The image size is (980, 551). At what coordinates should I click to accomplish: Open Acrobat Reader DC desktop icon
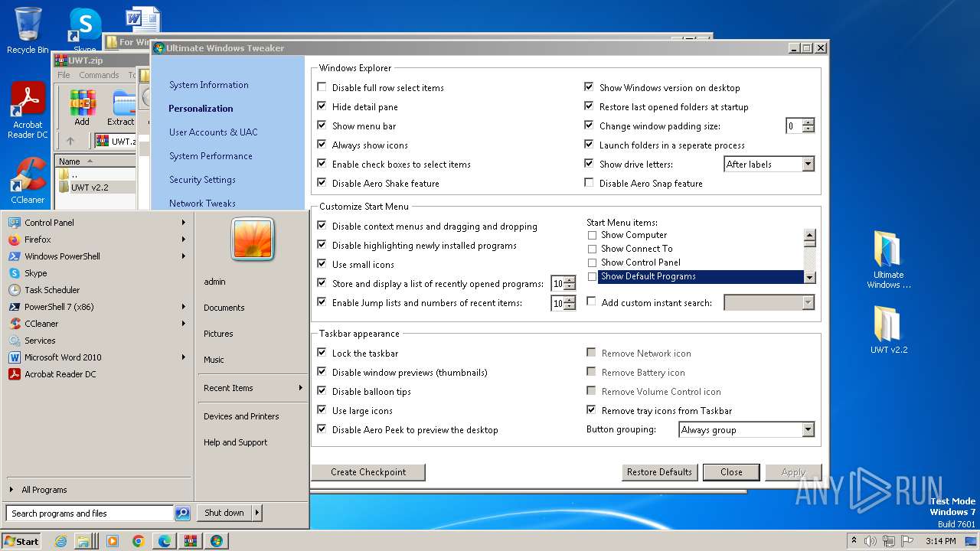pos(28,111)
